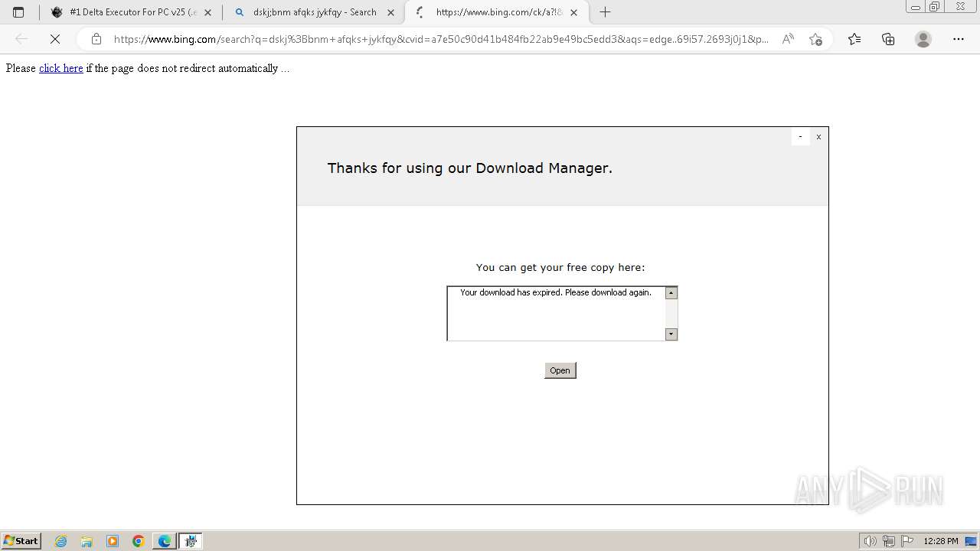The width and height of the screenshot is (980, 551).
Task: Launch Google Chrome from taskbar
Action: pos(139,541)
